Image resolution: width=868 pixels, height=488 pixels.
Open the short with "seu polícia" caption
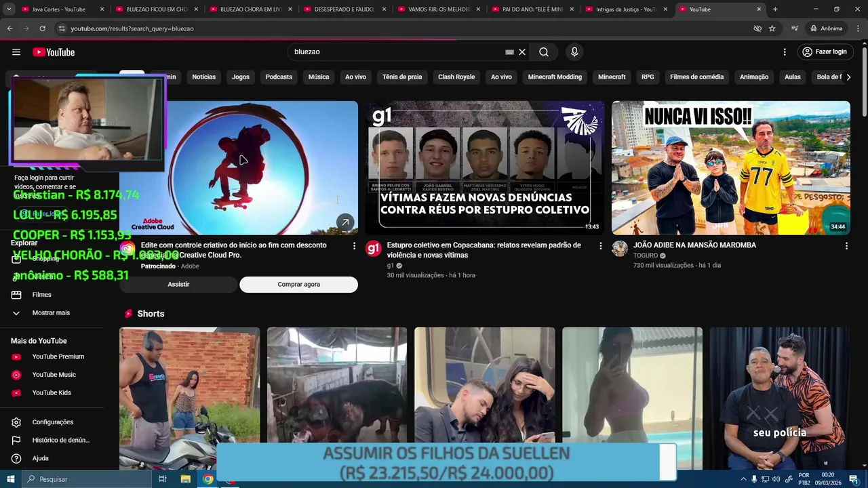tap(779, 398)
